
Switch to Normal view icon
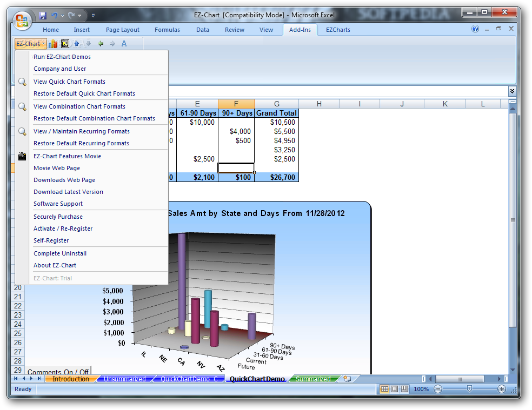[384, 389]
